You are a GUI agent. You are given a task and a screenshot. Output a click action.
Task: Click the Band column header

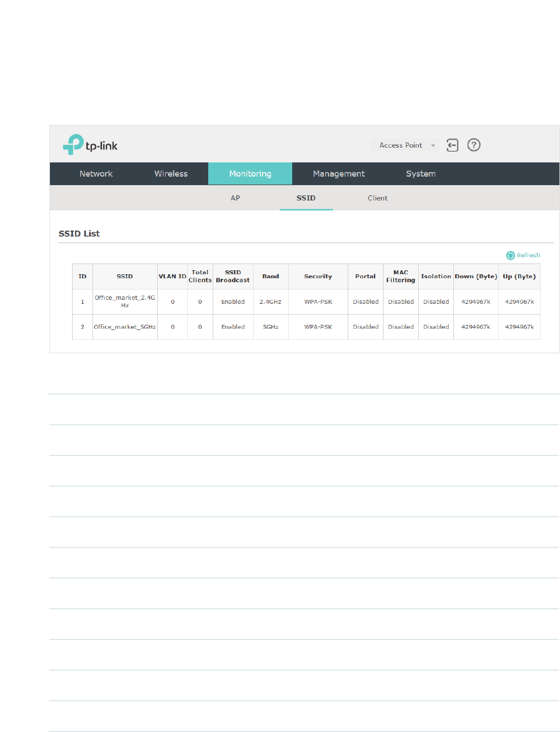(x=271, y=277)
